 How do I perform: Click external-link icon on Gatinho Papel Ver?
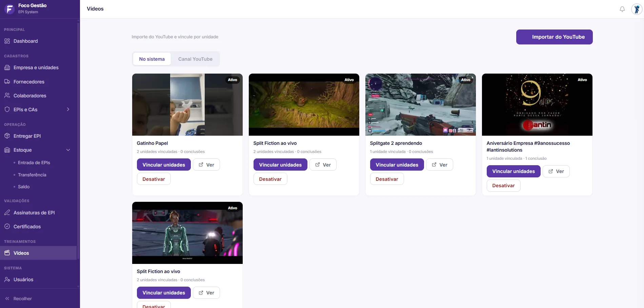(x=201, y=165)
